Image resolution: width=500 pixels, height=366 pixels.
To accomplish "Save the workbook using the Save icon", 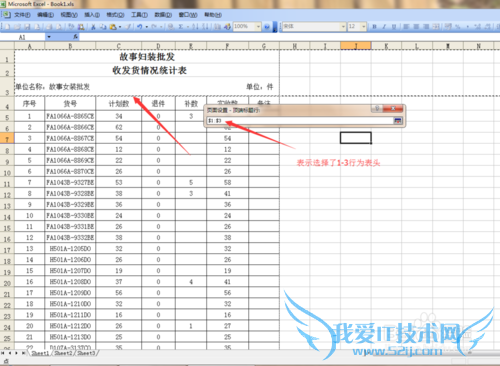I will 27,27.
